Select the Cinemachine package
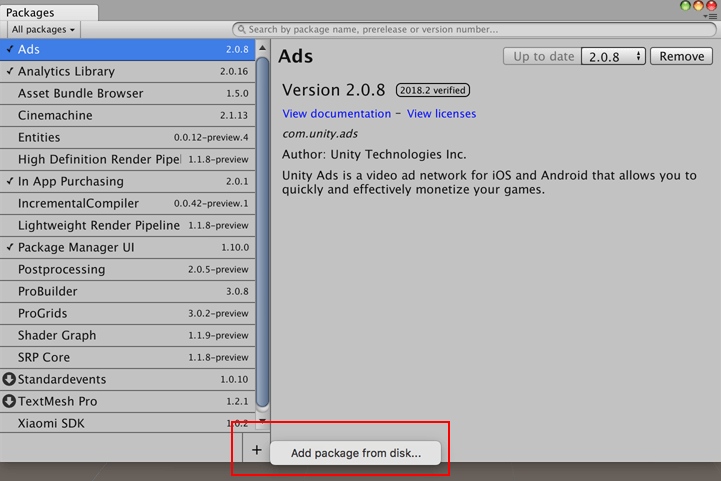 click(127, 115)
